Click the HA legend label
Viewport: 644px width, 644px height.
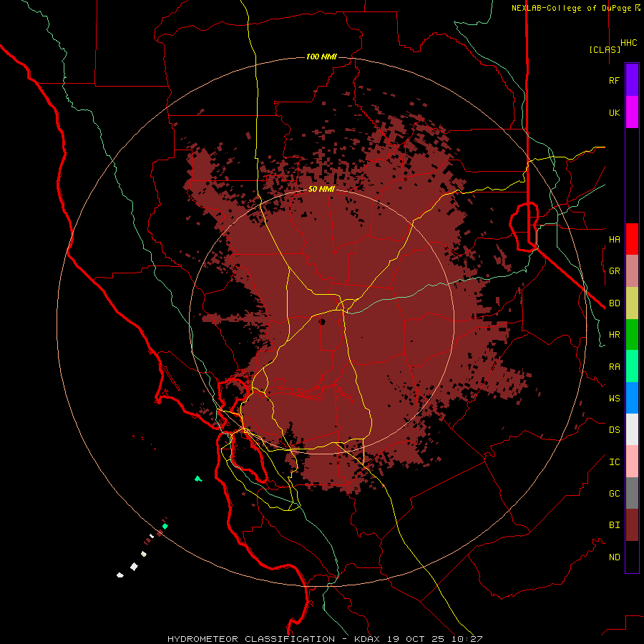click(x=614, y=240)
